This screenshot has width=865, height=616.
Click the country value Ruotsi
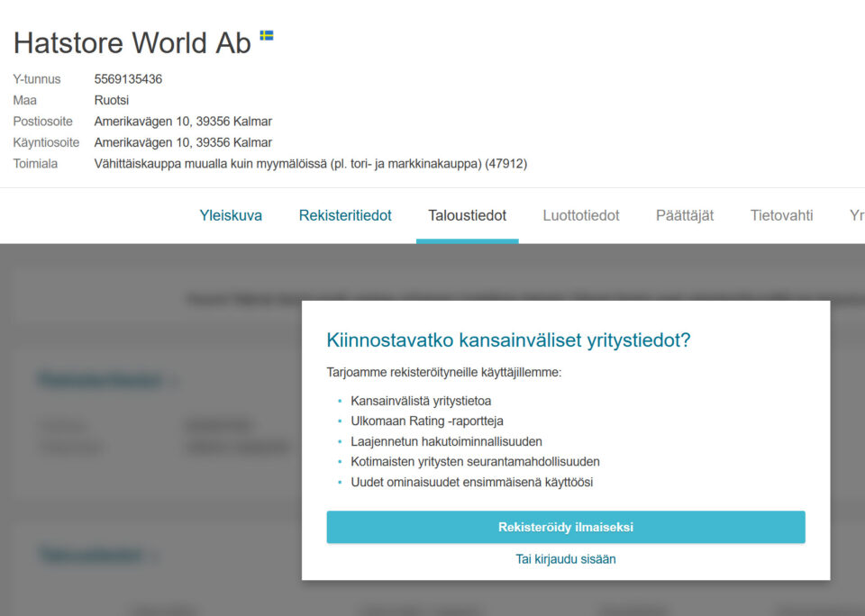pyautogui.click(x=112, y=100)
